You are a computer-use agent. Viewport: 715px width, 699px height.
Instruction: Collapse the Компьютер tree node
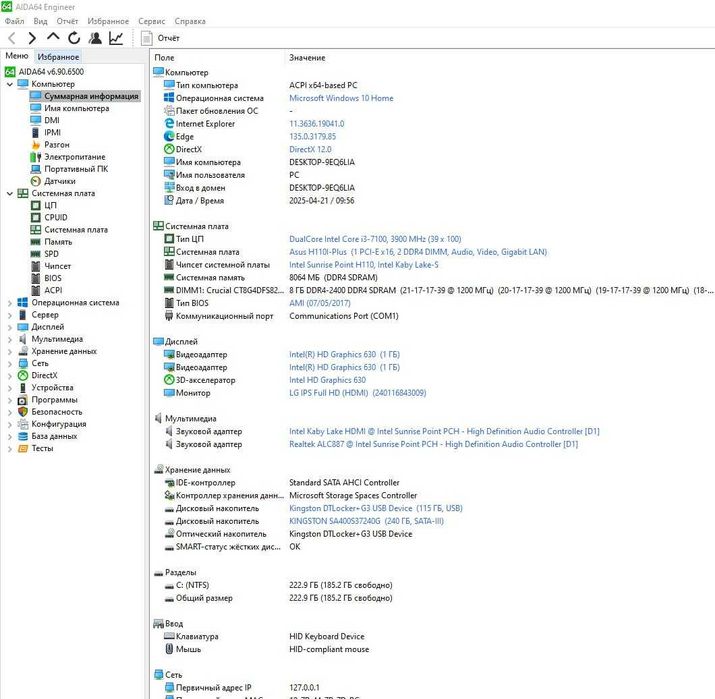(x=10, y=84)
